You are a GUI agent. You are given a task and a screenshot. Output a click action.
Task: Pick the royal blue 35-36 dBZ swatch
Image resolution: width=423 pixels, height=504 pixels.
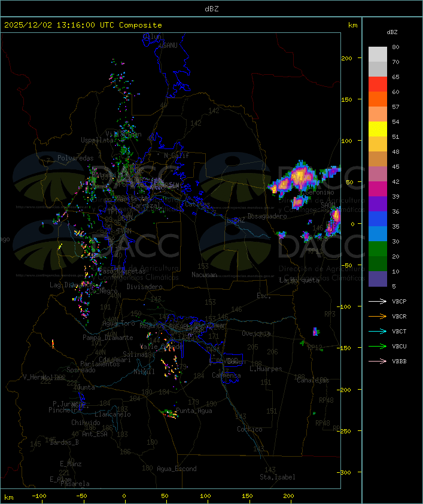pyautogui.click(x=378, y=219)
